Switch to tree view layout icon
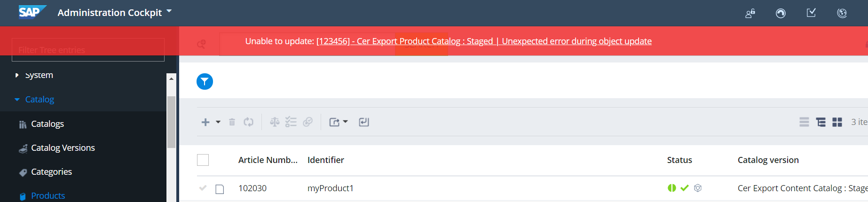The width and height of the screenshot is (868, 202). (821, 122)
